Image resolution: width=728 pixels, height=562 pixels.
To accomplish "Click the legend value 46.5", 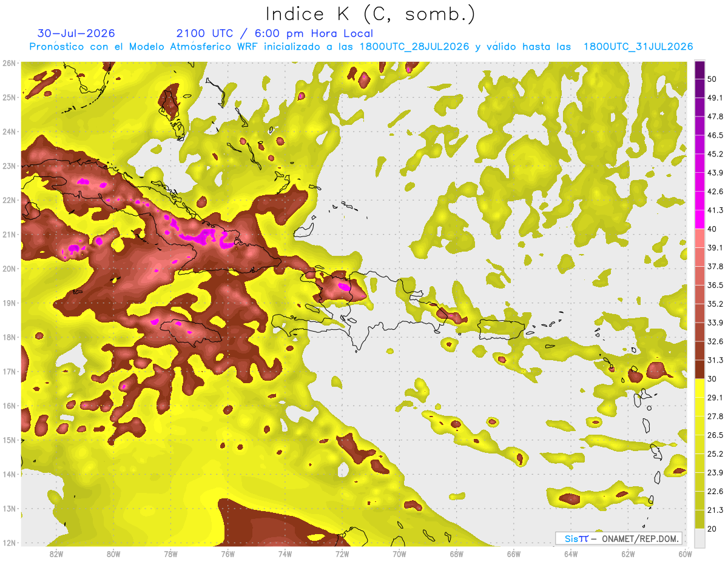I will click(x=716, y=135).
